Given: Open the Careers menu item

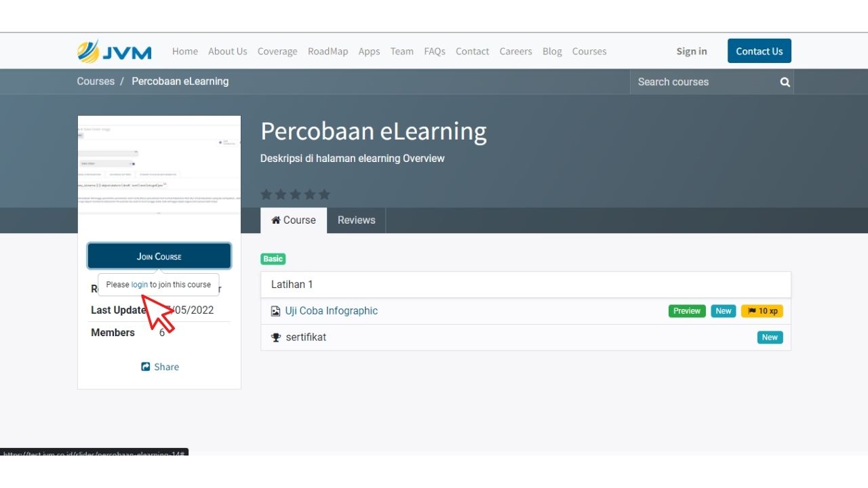Looking at the screenshot, I should click(516, 52).
